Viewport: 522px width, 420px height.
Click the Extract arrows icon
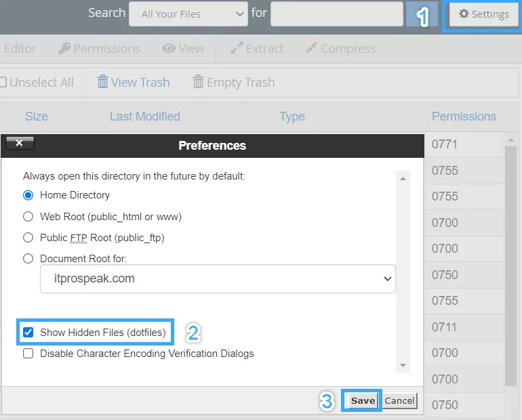(x=237, y=49)
